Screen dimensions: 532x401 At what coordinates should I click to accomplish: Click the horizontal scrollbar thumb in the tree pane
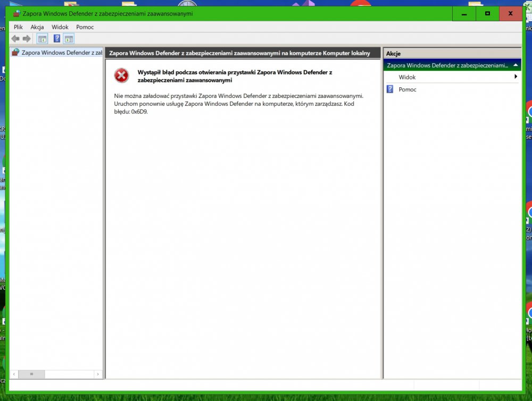(31, 374)
